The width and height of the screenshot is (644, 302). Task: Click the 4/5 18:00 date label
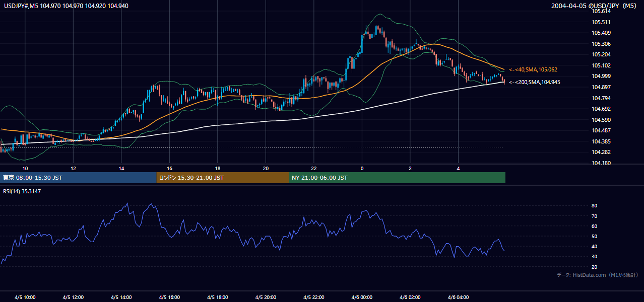218,297
